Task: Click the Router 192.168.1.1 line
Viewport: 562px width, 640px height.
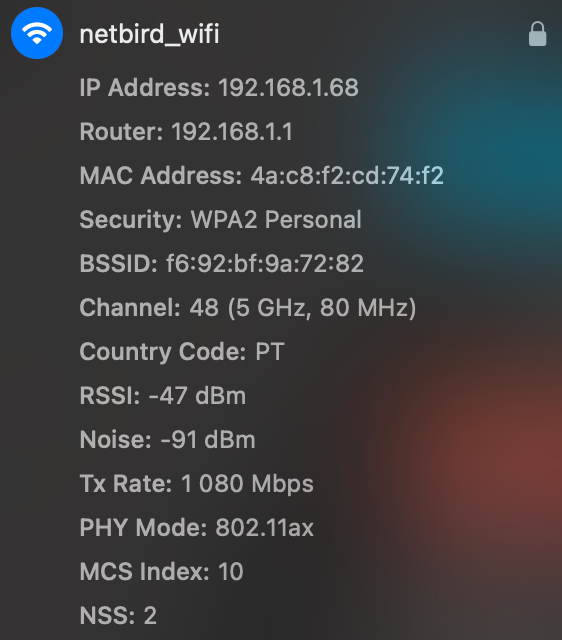Action: (186, 131)
